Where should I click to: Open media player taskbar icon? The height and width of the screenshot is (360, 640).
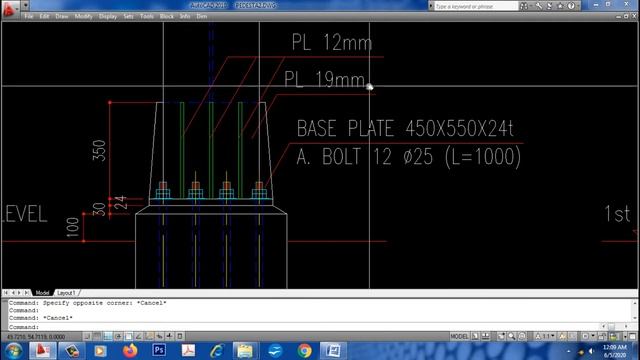(x=100, y=351)
